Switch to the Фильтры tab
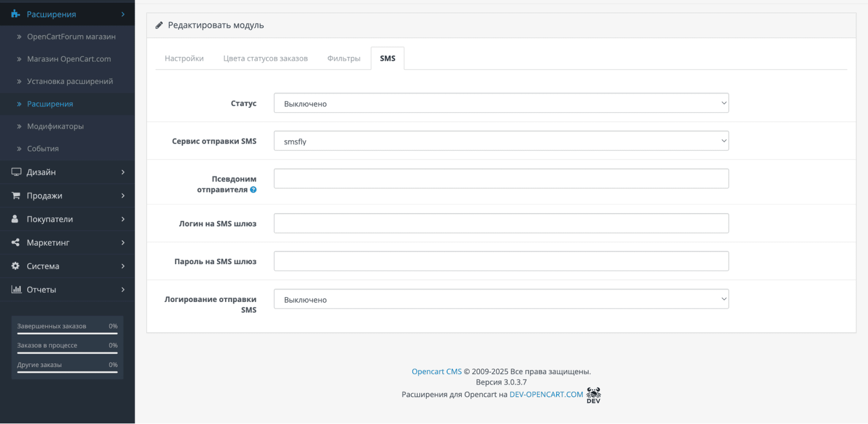The image size is (868, 424). (344, 59)
